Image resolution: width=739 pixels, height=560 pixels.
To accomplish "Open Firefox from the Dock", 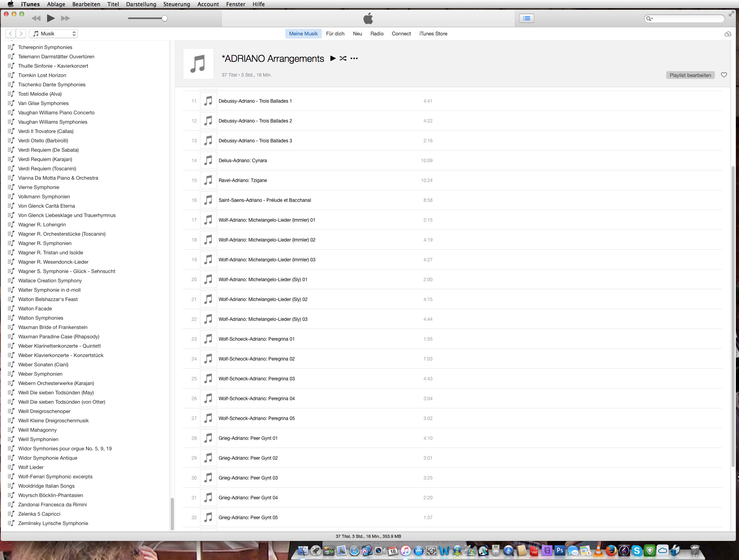I will click(611, 551).
